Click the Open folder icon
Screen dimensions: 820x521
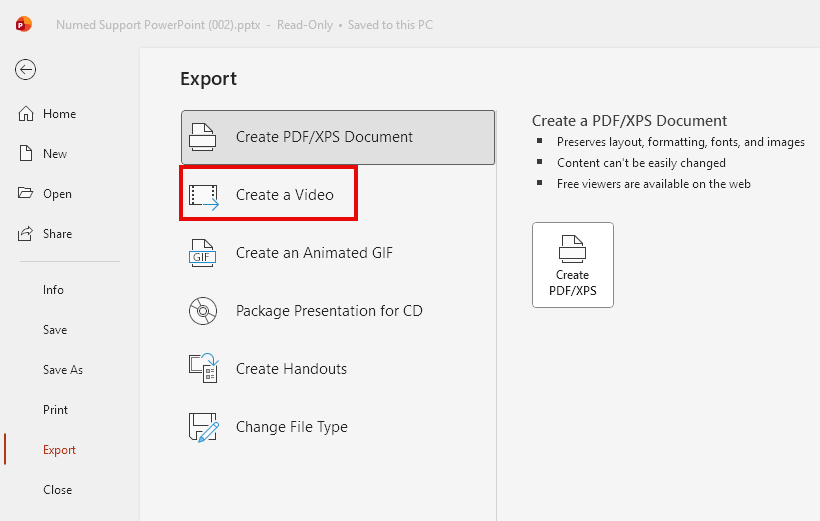(x=27, y=194)
